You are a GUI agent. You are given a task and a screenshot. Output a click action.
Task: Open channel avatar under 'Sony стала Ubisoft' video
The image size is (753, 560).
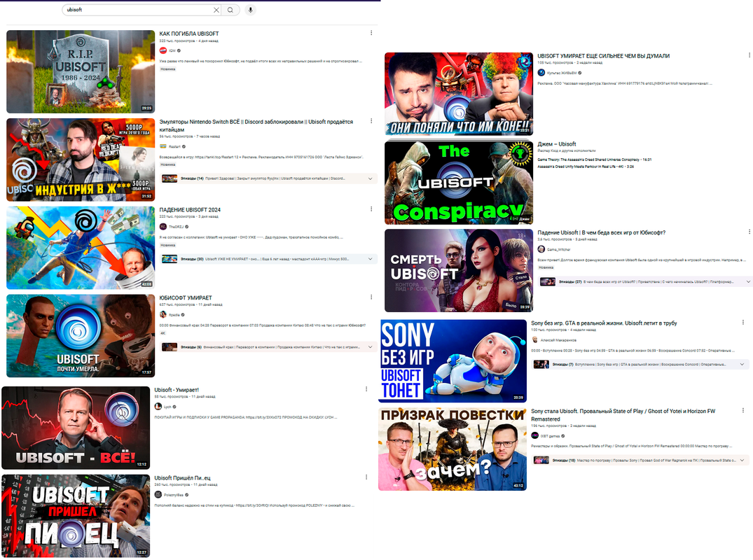(535, 435)
